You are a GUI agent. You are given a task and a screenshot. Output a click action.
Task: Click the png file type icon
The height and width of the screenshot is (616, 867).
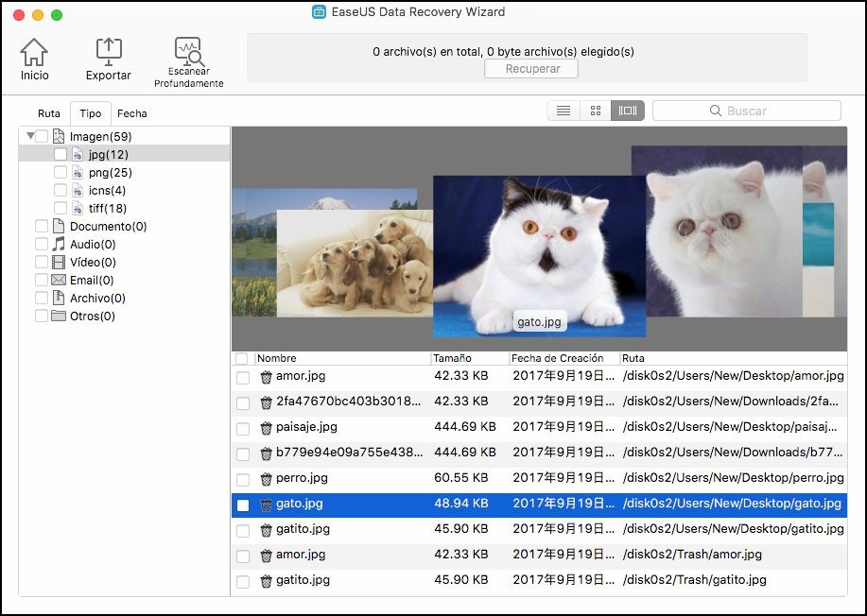pyautogui.click(x=78, y=172)
